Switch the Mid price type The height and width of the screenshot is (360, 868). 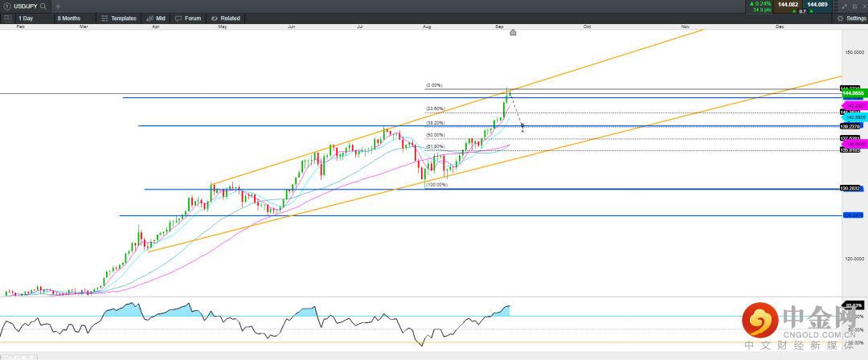(158, 18)
